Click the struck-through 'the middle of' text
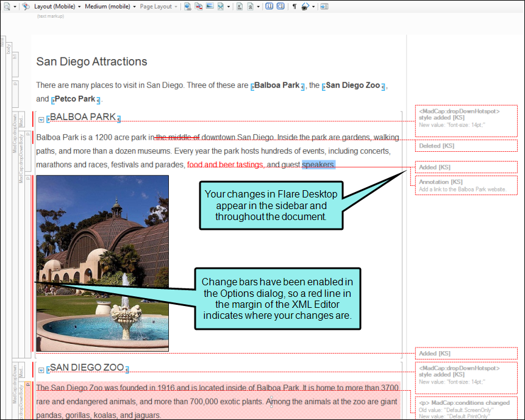Image resolution: width=525 pixels, height=420 pixels. (178, 137)
